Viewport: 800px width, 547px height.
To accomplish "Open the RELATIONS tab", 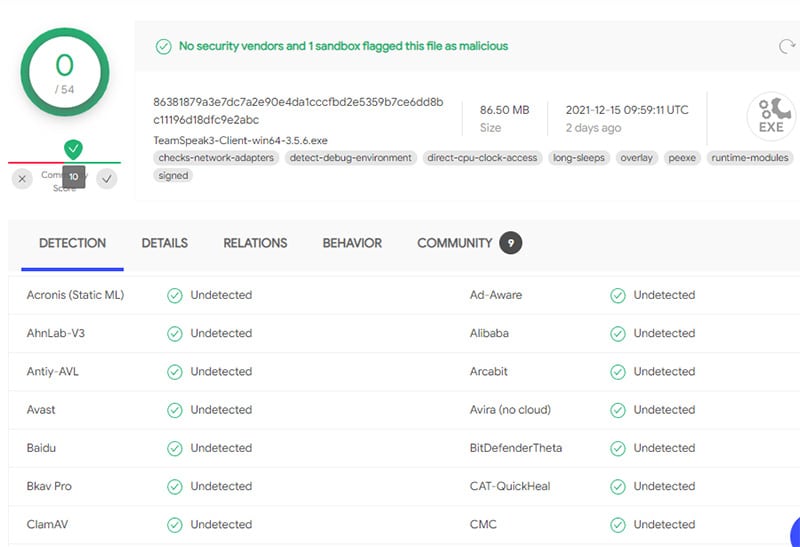I will (x=255, y=243).
